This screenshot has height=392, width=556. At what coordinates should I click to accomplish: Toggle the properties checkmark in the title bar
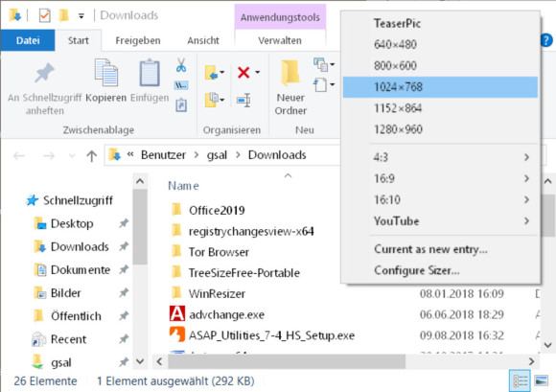(x=45, y=15)
